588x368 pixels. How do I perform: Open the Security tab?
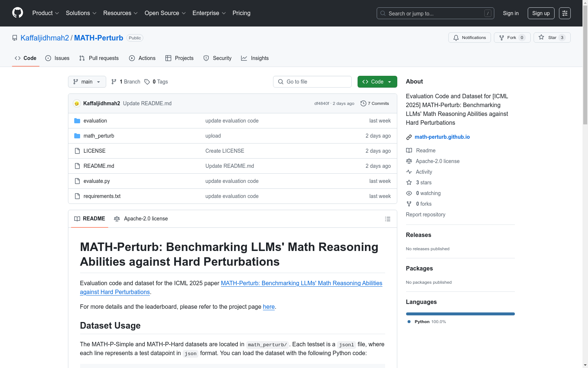click(218, 58)
